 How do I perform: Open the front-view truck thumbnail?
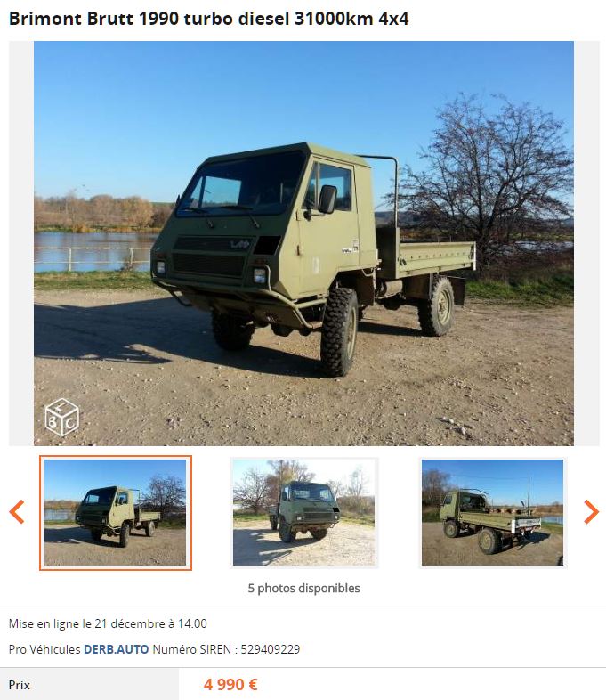303,512
